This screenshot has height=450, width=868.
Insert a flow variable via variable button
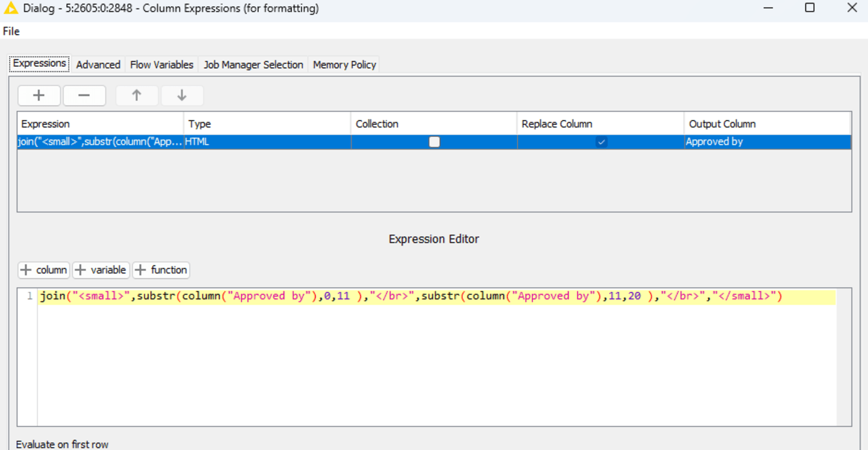pyautogui.click(x=101, y=270)
